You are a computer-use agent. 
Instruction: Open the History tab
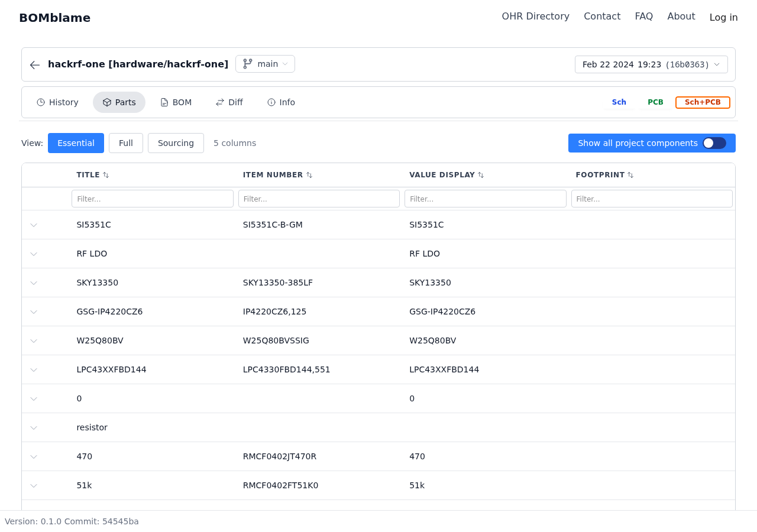(x=57, y=102)
